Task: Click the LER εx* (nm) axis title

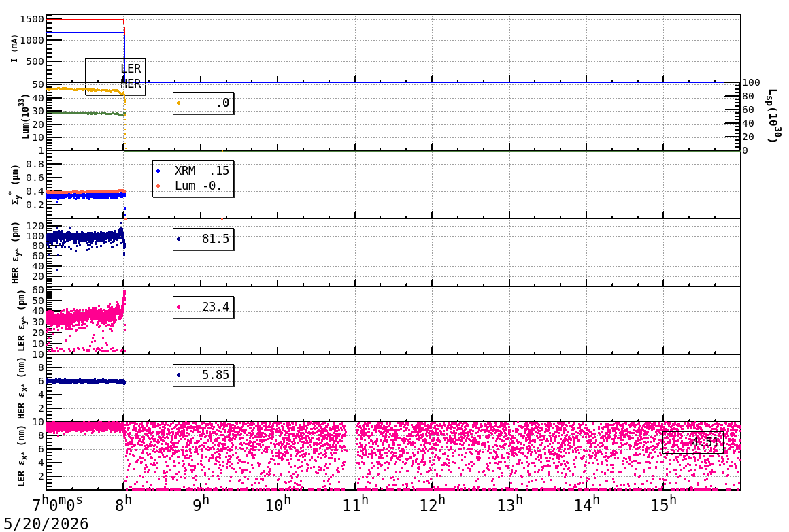Action: pos(21,456)
